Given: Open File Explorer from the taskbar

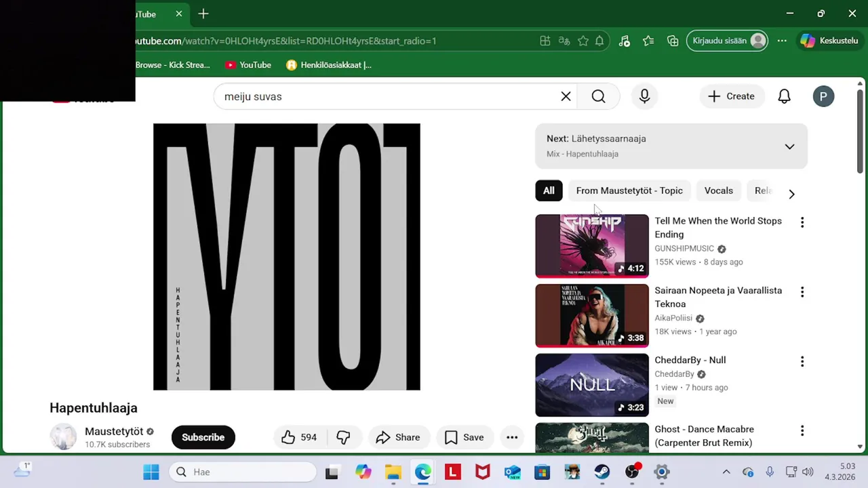Looking at the screenshot, I should click(x=393, y=472).
